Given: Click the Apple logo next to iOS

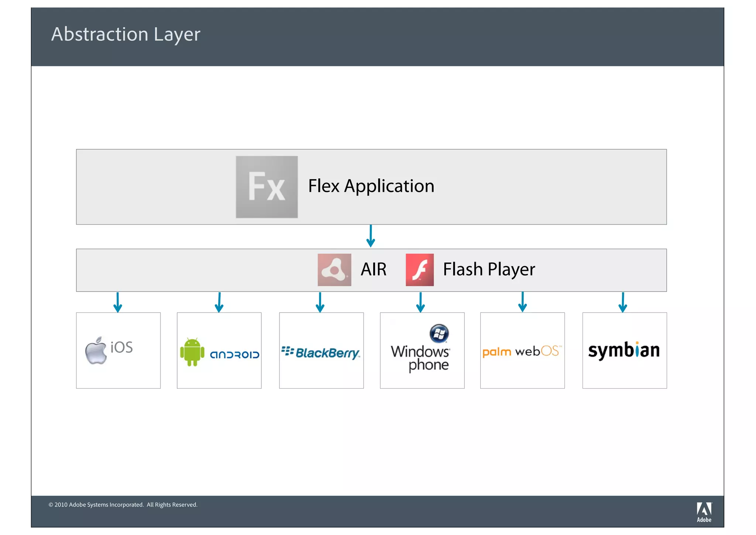Looking at the screenshot, I should (x=96, y=350).
